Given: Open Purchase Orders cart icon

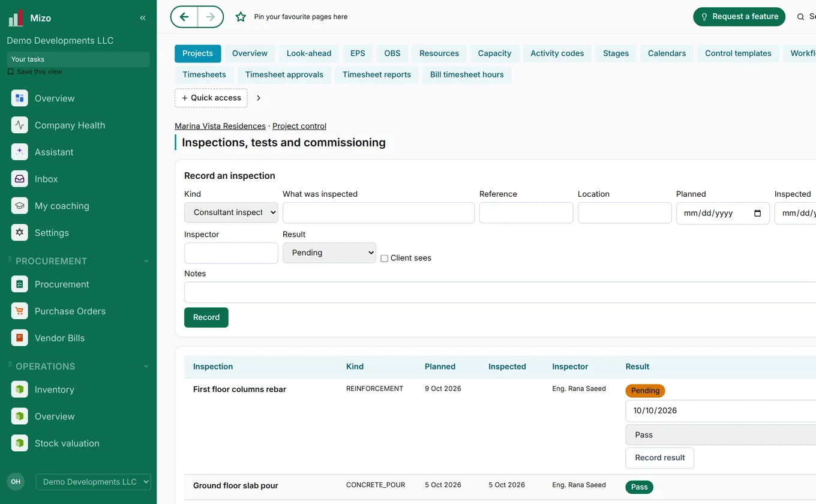Looking at the screenshot, I should click(x=20, y=311).
